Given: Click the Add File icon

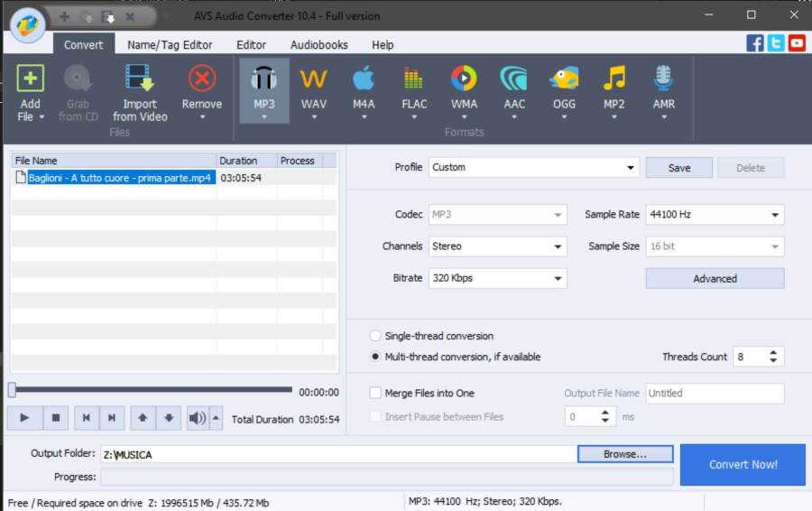Looking at the screenshot, I should (30, 79).
